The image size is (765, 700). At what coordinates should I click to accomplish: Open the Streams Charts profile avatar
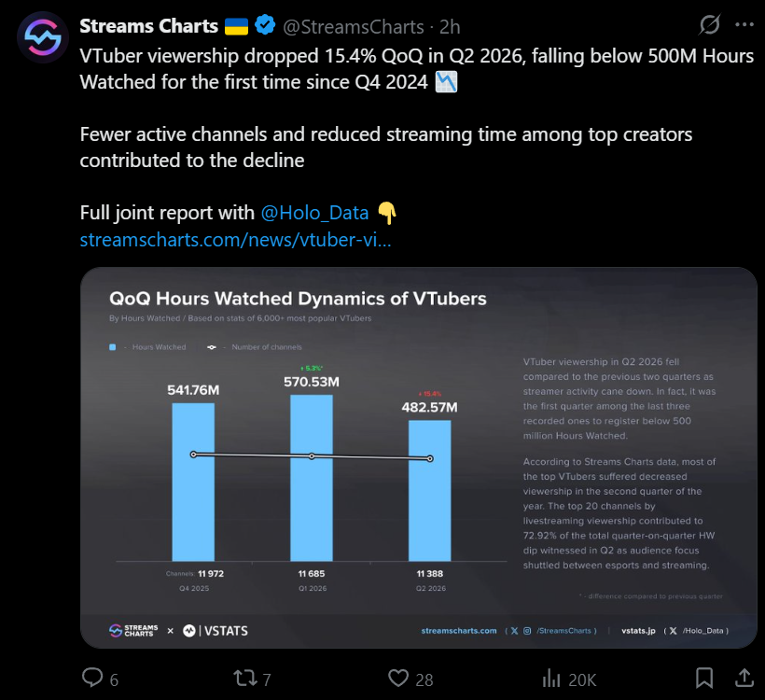click(42, 37)
